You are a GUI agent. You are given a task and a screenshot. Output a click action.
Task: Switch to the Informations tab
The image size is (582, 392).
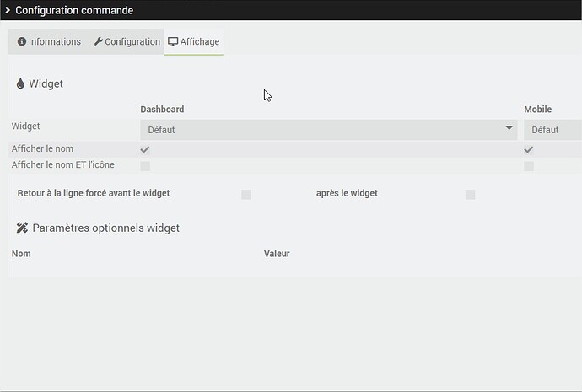pyautogui.click(x=49, y=41)
